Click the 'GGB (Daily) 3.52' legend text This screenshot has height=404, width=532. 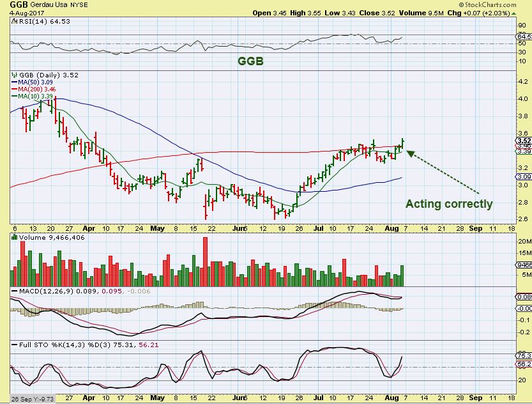(49, 75)
